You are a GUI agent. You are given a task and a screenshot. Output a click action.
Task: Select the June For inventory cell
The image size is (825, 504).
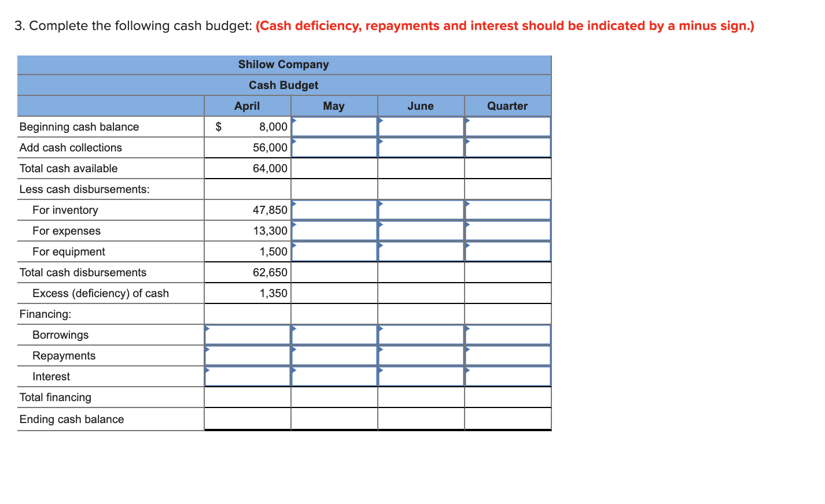pyautogui.click(x=421, y=209)
